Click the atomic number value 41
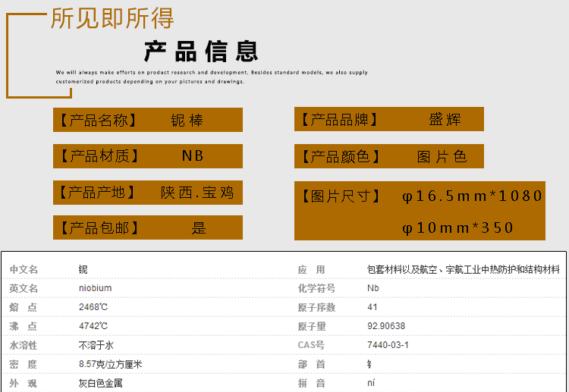The width and height of the screenshot is (569, 392). tap(372, 307)
